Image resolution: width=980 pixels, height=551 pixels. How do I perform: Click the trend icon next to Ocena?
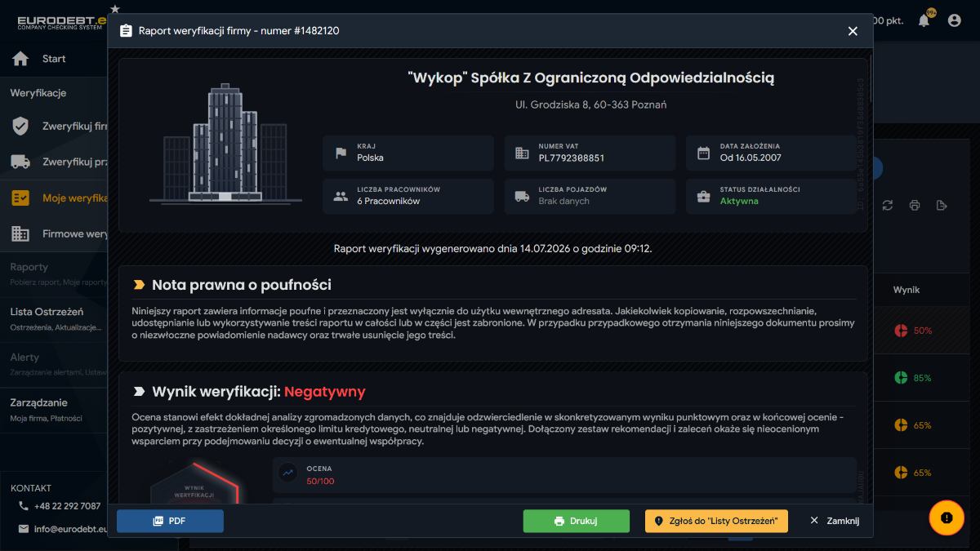click(x=287, y=471)
